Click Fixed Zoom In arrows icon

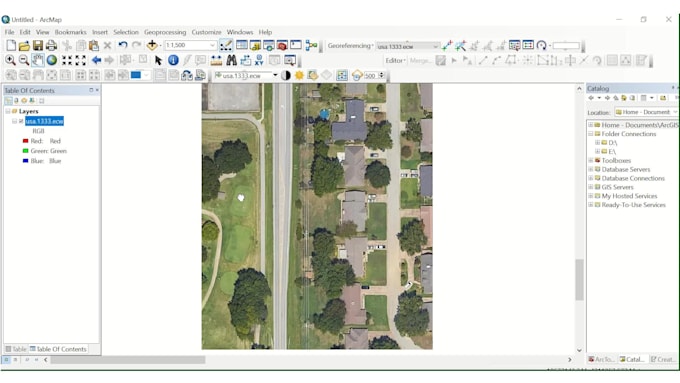click(x=67, y=60)
